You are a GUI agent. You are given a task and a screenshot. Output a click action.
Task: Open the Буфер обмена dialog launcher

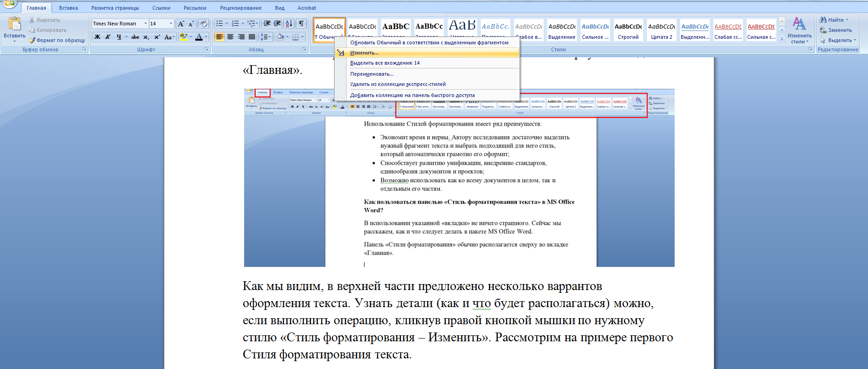click(x=84, y=49)
